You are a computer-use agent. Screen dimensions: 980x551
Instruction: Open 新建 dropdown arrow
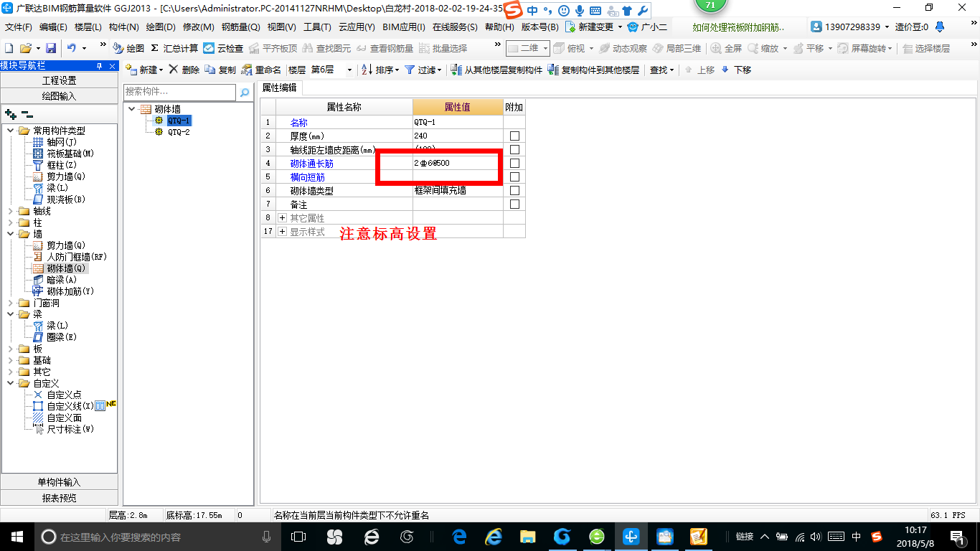pos(161,70)
